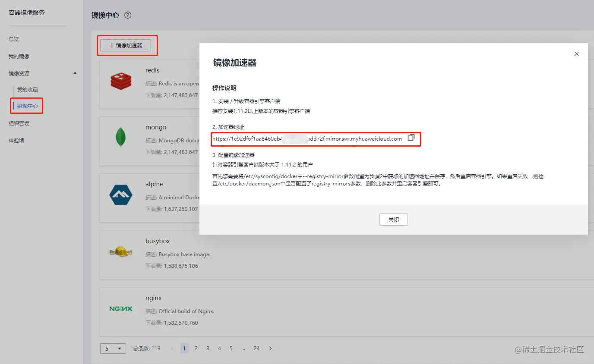Click busybox download count 1,588,675,106
This screenshot has height=364, width=594.
pos(181,266)
